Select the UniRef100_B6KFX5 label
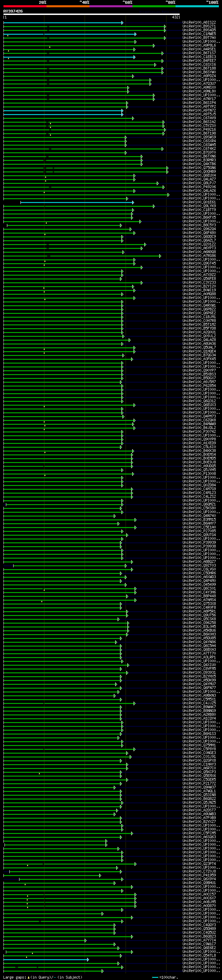Image resolution: width=222 pixels, height=980 pixels. [x=199, y=217]
